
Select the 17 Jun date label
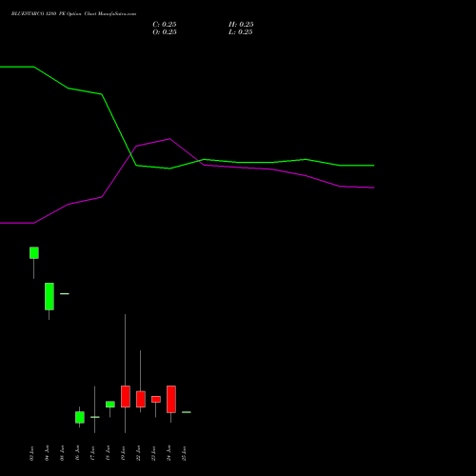(x=92, y=453)
